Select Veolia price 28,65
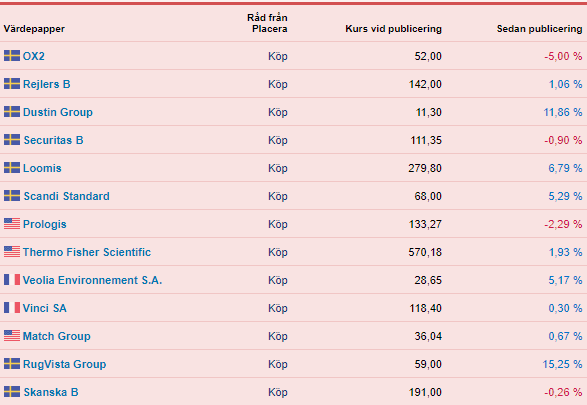This screenshot has height=405, width=587. pos(428,280)
